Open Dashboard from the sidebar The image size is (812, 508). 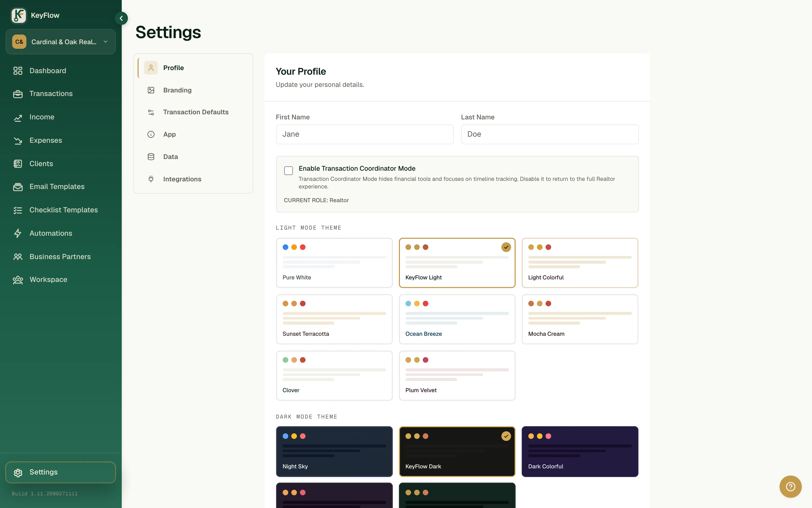pyautogui.click(x=60, y=71)
